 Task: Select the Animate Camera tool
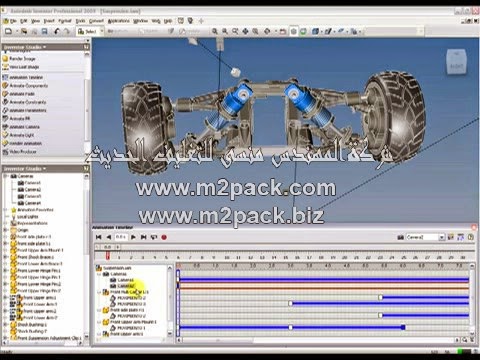pos(21,127)
